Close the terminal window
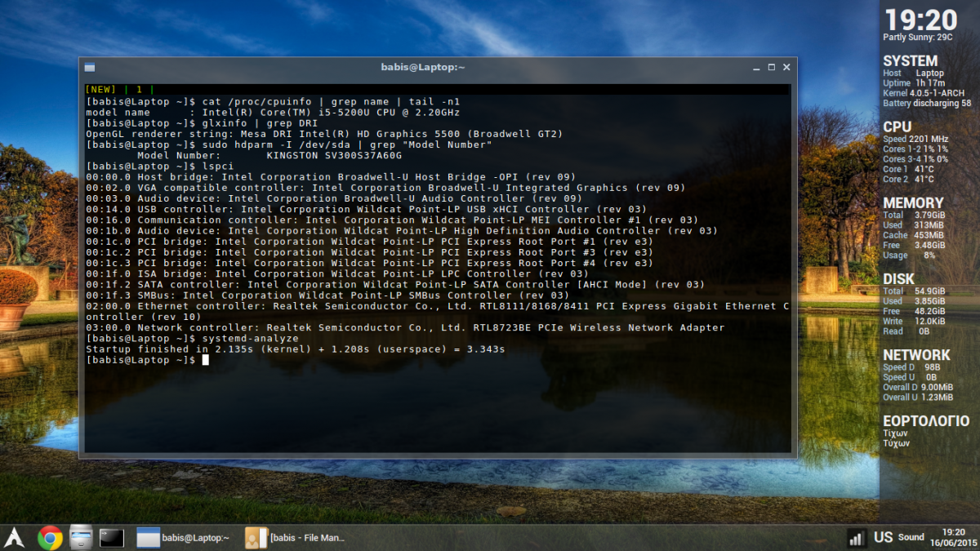 (x=786, y=67)
